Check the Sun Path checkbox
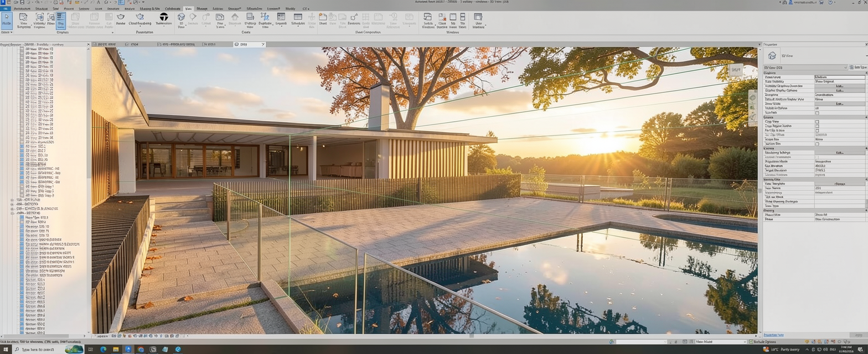Viewport: 868px width, 354px height. [817, 113]
